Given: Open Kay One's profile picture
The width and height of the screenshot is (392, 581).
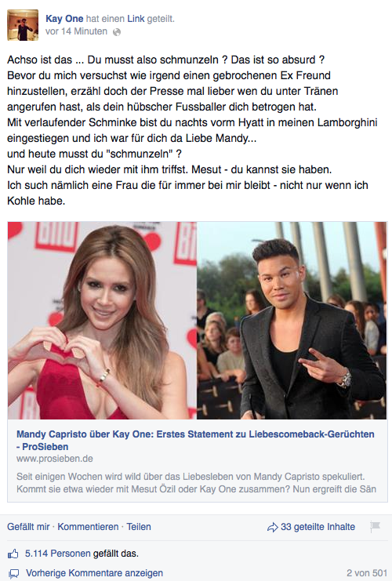Looking at the screenshot, I should (x=23, y=25).
